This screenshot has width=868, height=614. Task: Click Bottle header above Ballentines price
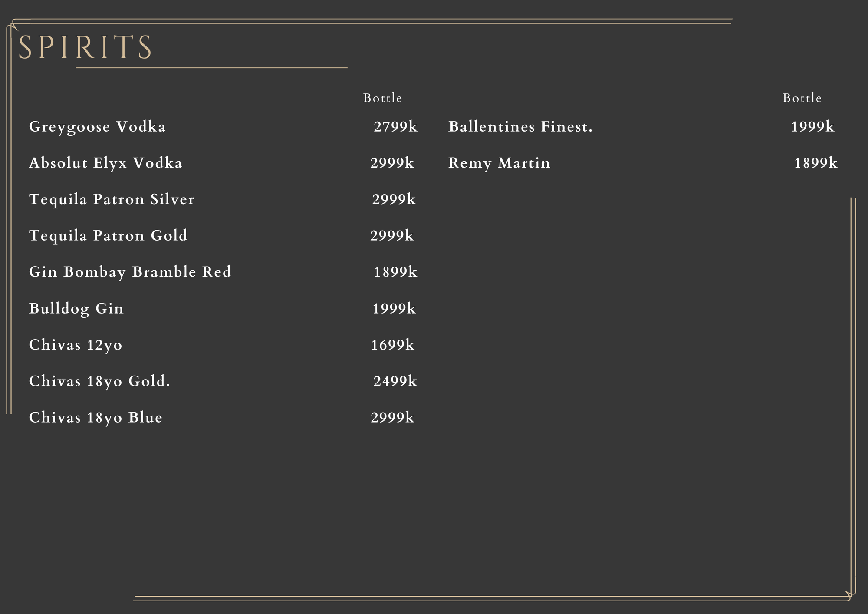802,98
